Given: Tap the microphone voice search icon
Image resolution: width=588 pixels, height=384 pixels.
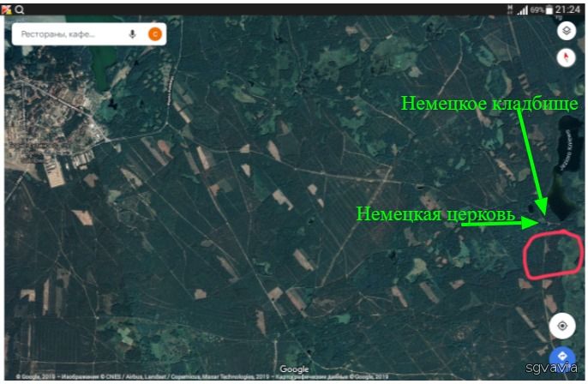Looking at the screenshot, I should tap(133, 33).
